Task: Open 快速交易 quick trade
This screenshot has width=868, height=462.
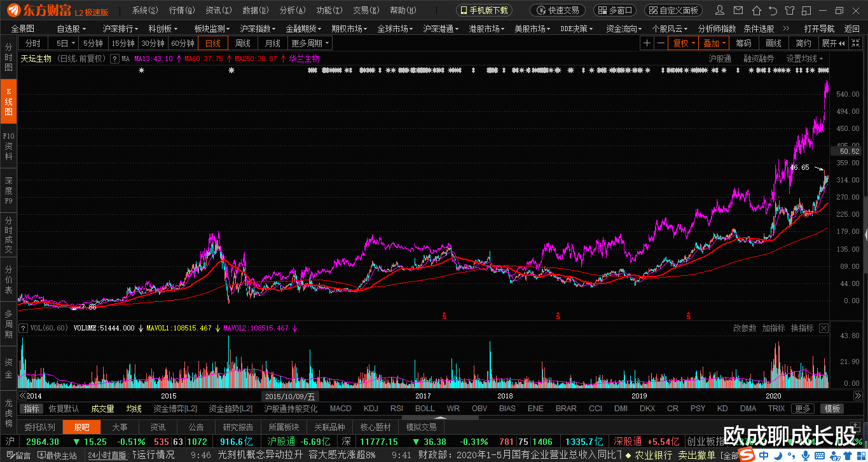Action: (558, 11)
